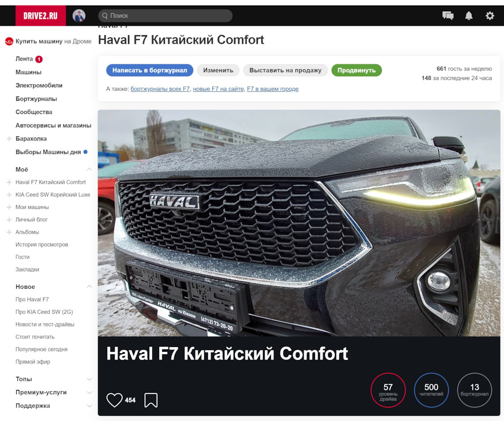Screen dimensions: 504x421
Task: Click the unread badge next to Лента
Action: pyautogui.click(x=39, y=59)
